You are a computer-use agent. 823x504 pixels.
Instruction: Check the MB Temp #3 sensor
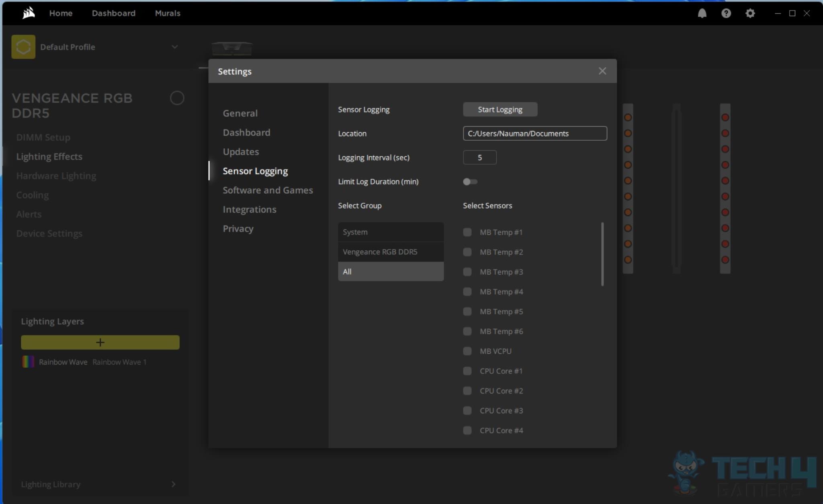tap(467, 272)
